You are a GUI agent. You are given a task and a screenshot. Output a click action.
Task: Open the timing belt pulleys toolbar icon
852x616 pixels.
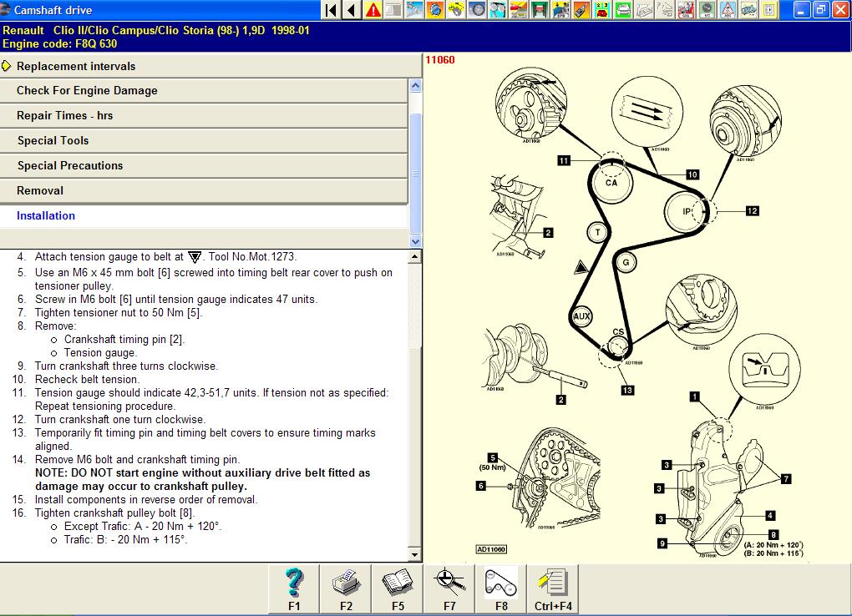(x=498, y=10)
